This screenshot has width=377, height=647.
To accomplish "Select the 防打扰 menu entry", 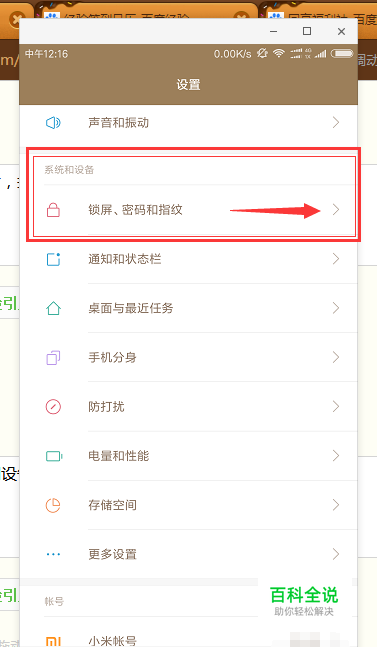I will click(x=188, y=406).
